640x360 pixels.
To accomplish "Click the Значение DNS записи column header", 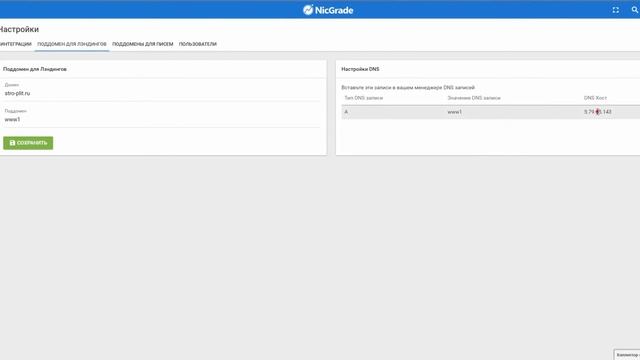I will click(474, 98).
